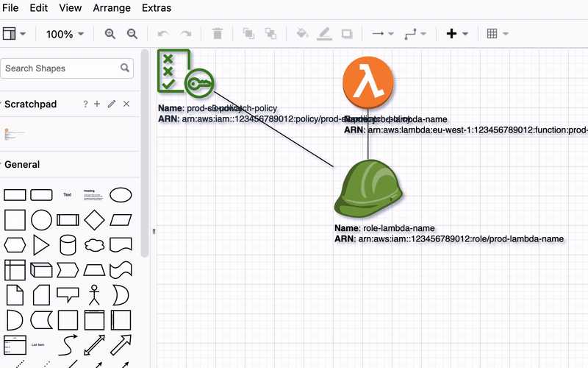Click the Scratchpad help question mark
Image resolution: width=588 pixels, height=368 pixels.
tap(85, 104)
